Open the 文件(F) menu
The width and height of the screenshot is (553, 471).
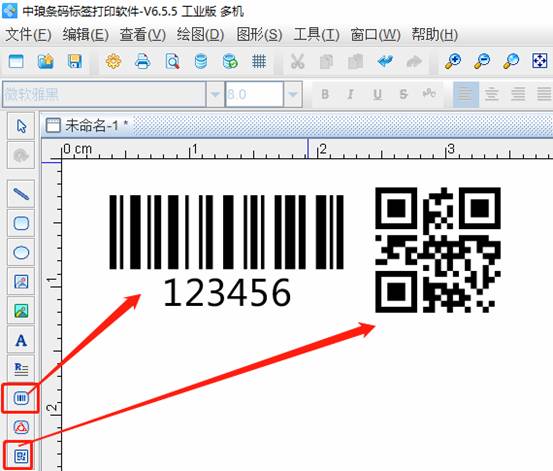tap(28, 35)
